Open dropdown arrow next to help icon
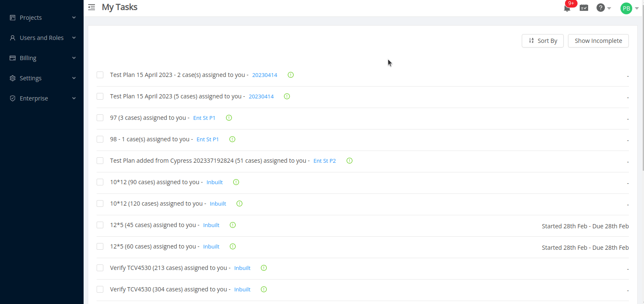Viewport: 644px width, 304px height. click(609, 8)
